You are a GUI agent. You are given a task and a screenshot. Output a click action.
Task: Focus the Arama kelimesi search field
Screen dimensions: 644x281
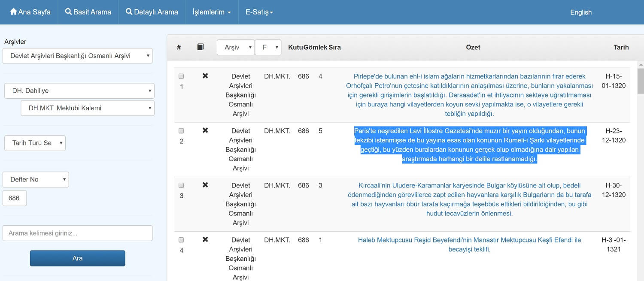[78, 233]
